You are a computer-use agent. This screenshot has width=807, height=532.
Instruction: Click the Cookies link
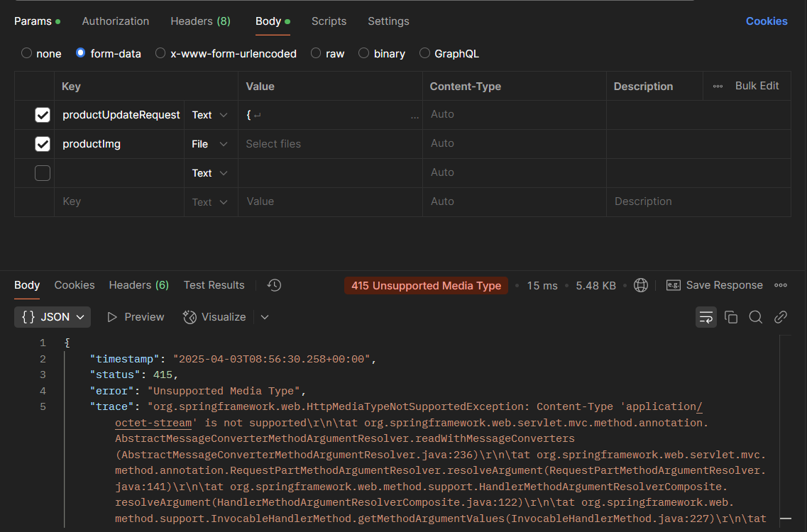767,21
